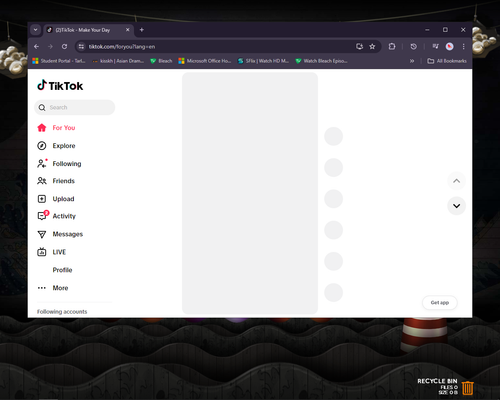The image size is (500, 400).
Task: Open Messages inbox
Action: (x=60, y=234)
